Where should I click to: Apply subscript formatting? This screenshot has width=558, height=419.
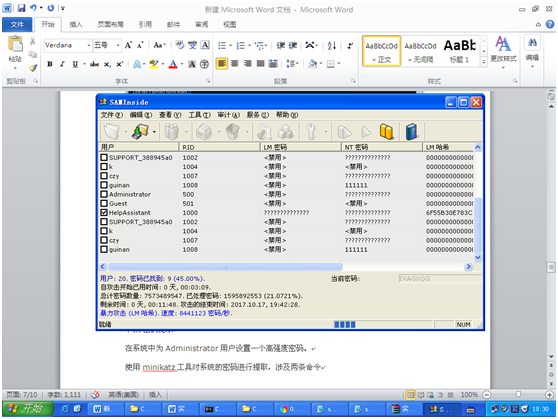[107, 64]
